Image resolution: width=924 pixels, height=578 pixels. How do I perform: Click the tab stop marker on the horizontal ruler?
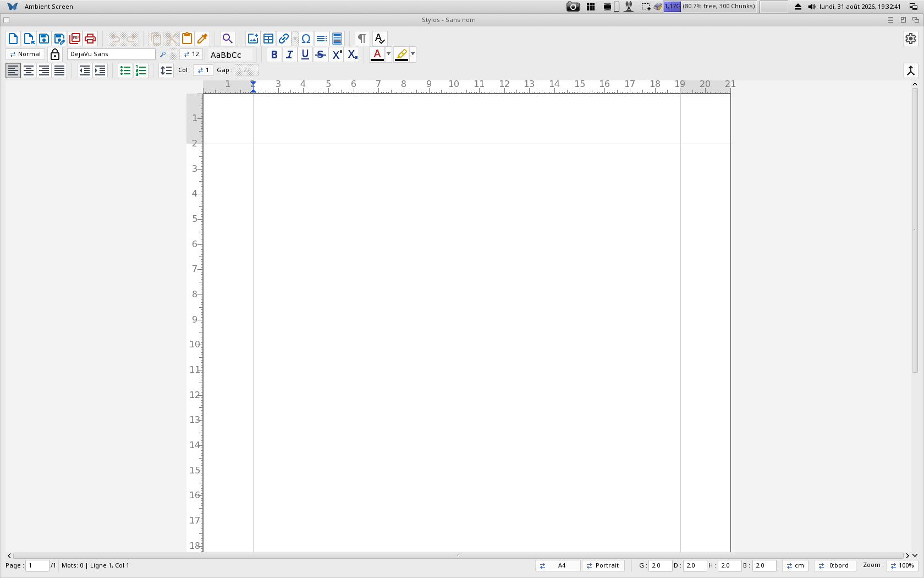point(253,86)
